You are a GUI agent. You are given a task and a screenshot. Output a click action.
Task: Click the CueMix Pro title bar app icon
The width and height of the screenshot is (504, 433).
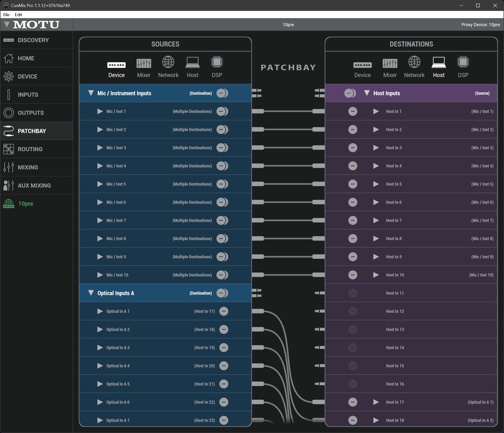[x=6, y=5]
